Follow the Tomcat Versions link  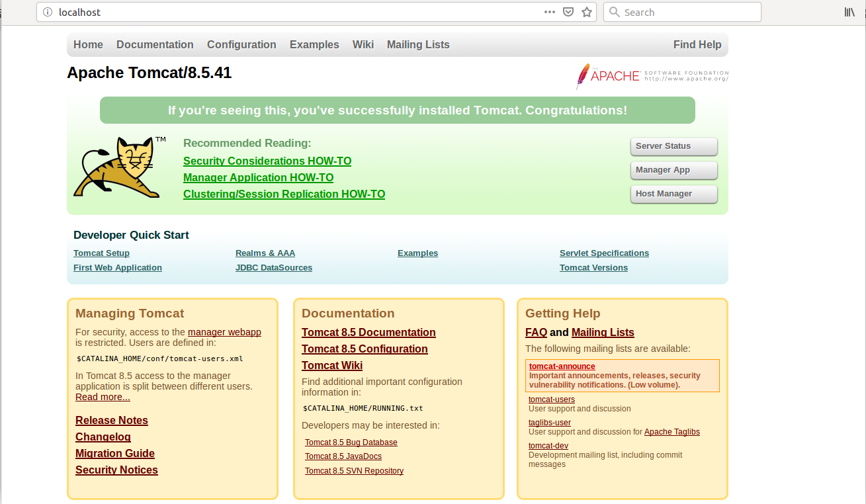tap(593, 268)
